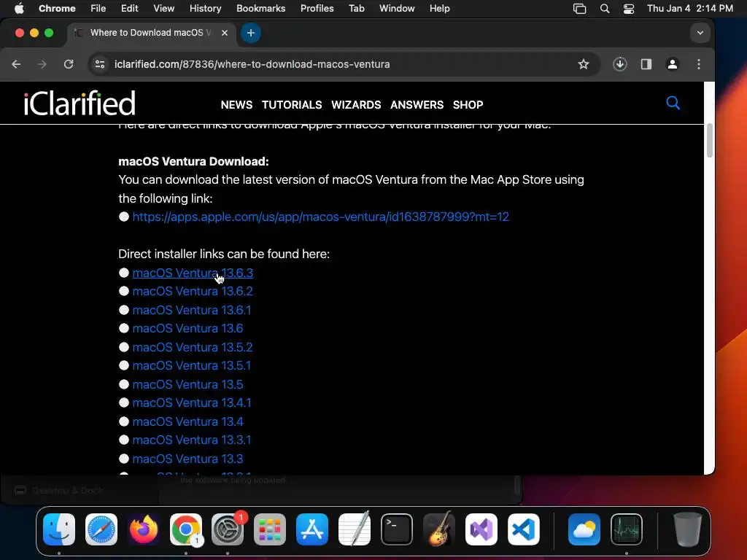Open the TUTORIALS section
This screenshot has height=560, width=747.
tap(292, 105)
